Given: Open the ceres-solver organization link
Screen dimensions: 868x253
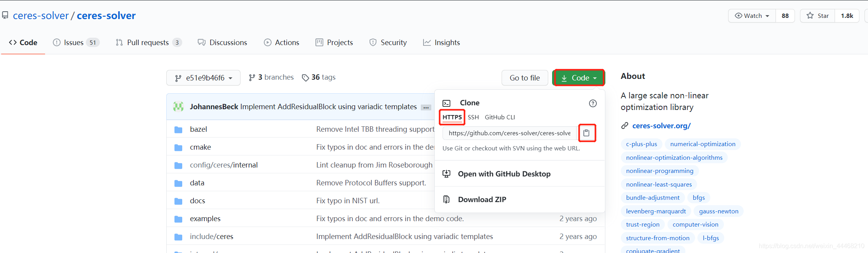Looking at the screenshot, I should point(41,16).
